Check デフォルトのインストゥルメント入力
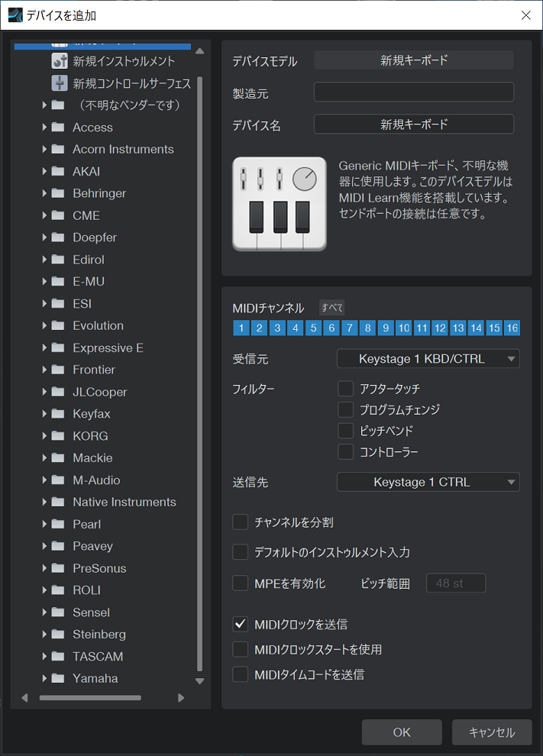This screenshot has height=756, width=543. (x=240, y=552)
